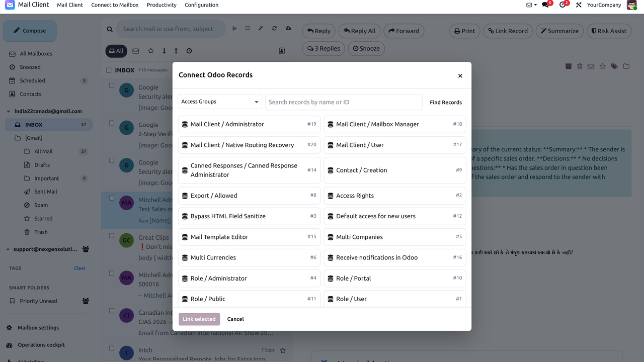Clear the tags with the Clear link
This screenshot has height=362, width=644.
80,268
